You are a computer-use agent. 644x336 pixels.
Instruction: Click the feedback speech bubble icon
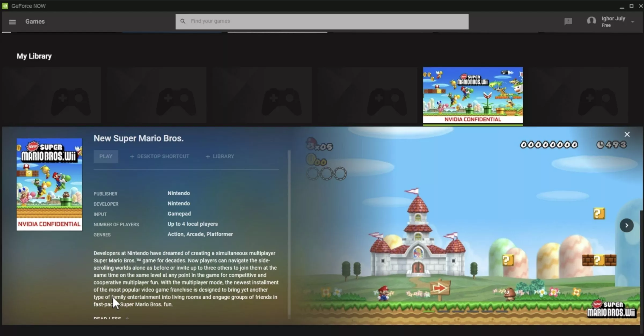click(568, 21)
